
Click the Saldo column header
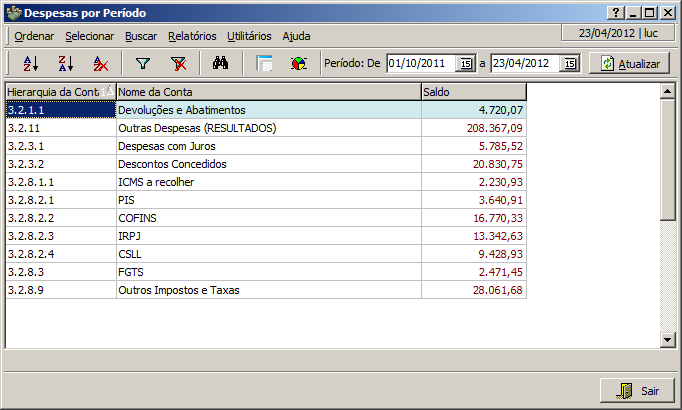(x=473, y=92)
